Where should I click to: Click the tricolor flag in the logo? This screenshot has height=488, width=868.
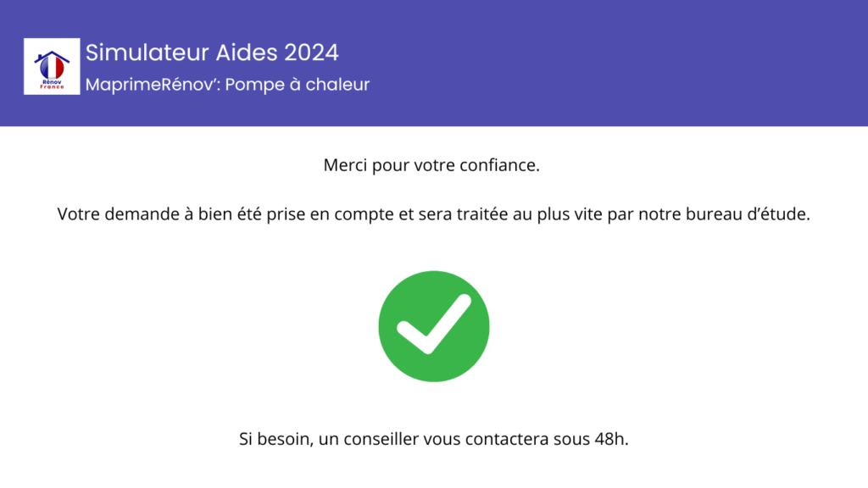click(x=52, y=68)
